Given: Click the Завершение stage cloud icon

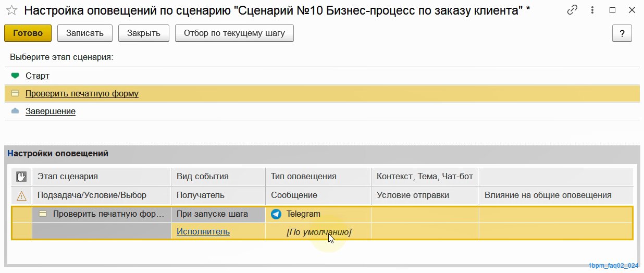Looking at the screenshot, I should pos(15,111).
